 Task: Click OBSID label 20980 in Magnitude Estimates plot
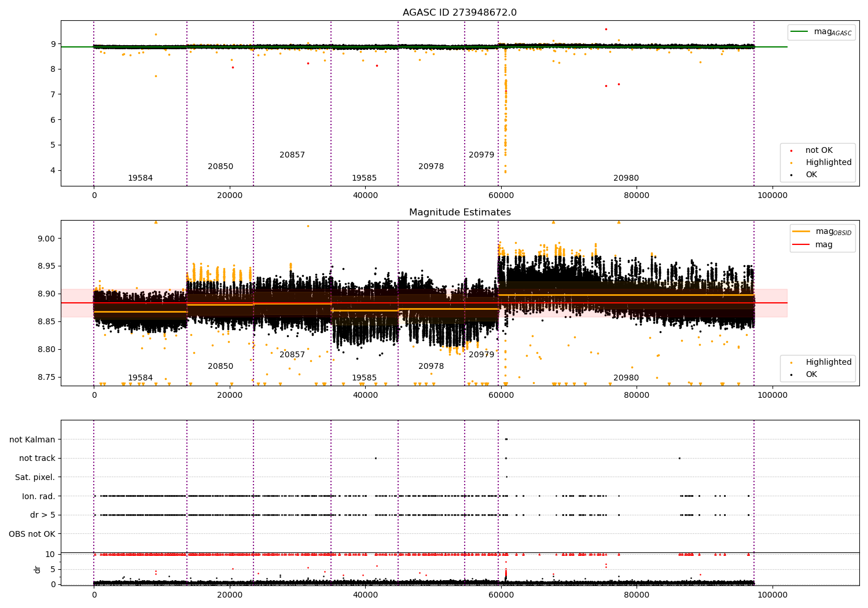626,378
